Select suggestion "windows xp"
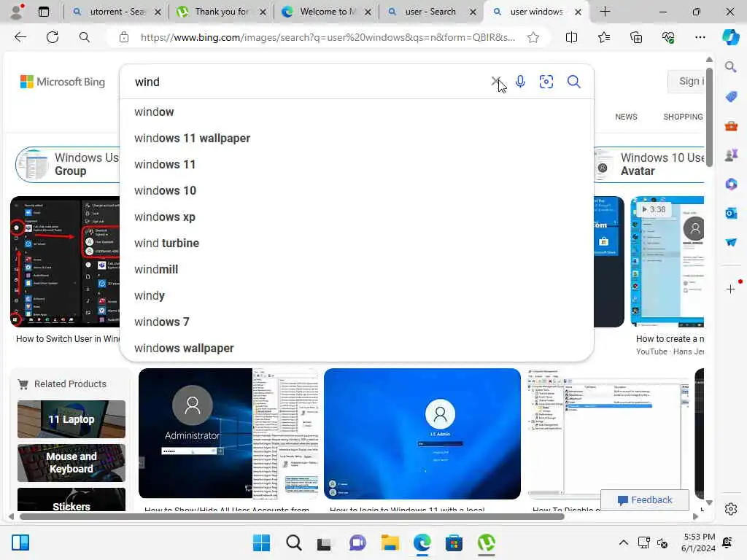This screenshot has width=747, height=560. [356, 217]
